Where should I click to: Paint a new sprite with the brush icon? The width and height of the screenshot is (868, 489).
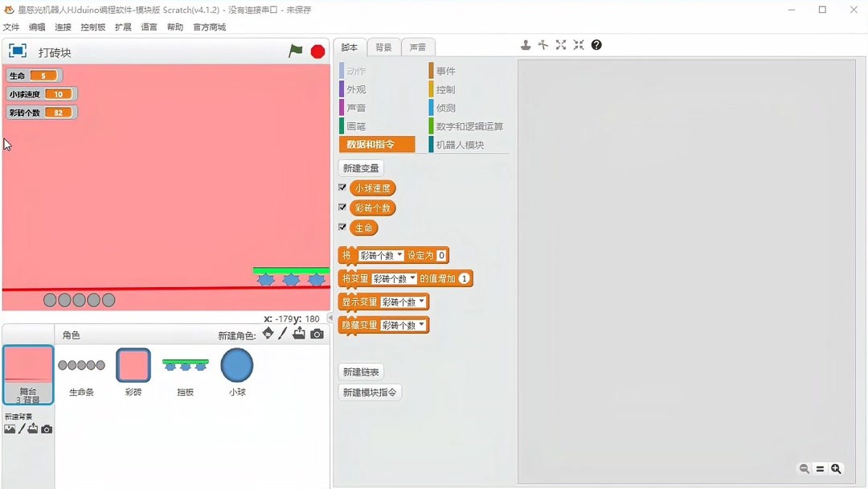(x=283, y=333)
